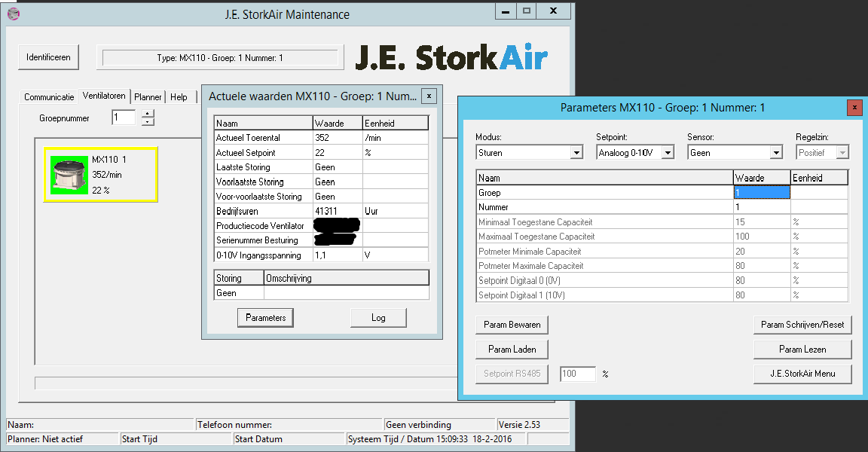Image resolution: width=868 pixels, height=452 pixels.
Task: Click the Potmeter Minimale Capaciteit row
Action: pos(662,251)
